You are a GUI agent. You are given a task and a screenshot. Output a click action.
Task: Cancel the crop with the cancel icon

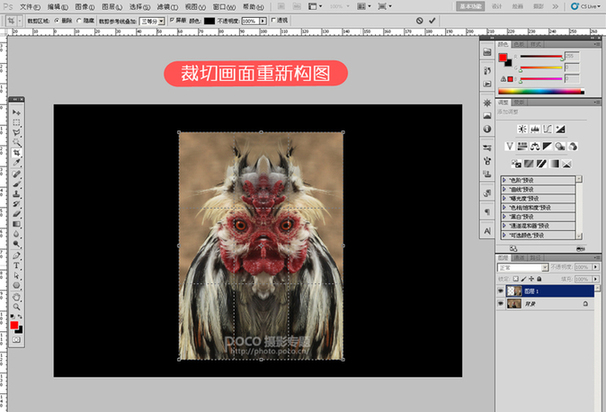click(418, 20)
